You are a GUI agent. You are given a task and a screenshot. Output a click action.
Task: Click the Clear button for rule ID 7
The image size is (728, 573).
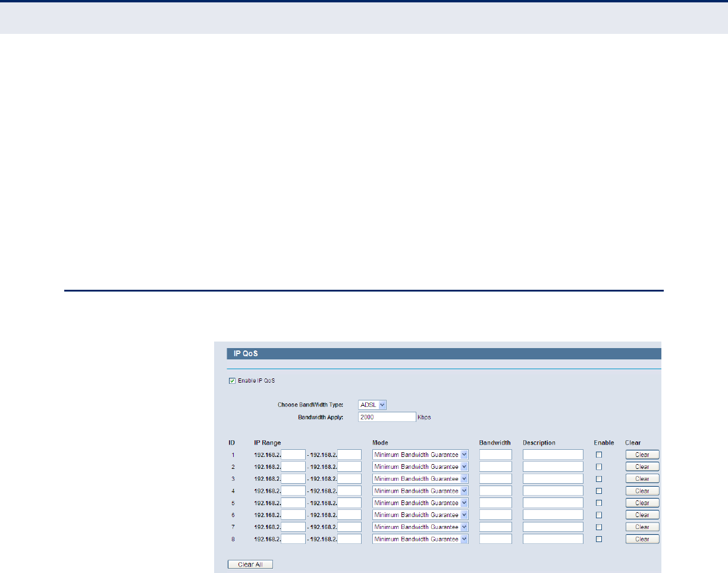coord(642,527)
